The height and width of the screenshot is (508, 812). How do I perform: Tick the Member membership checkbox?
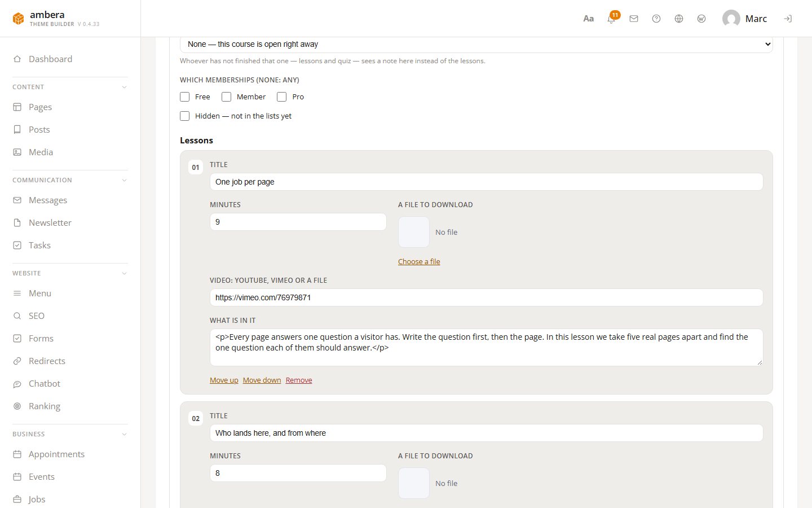point(226,97)
